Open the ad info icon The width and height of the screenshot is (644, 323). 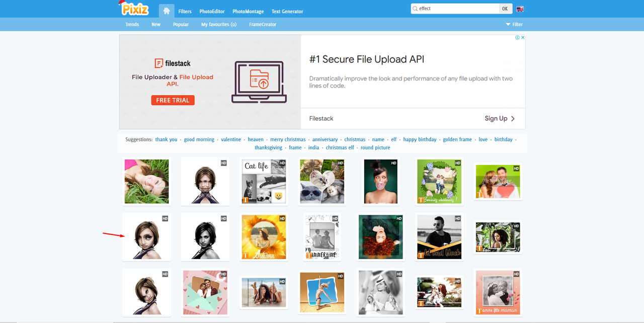(x=517, y=37)
